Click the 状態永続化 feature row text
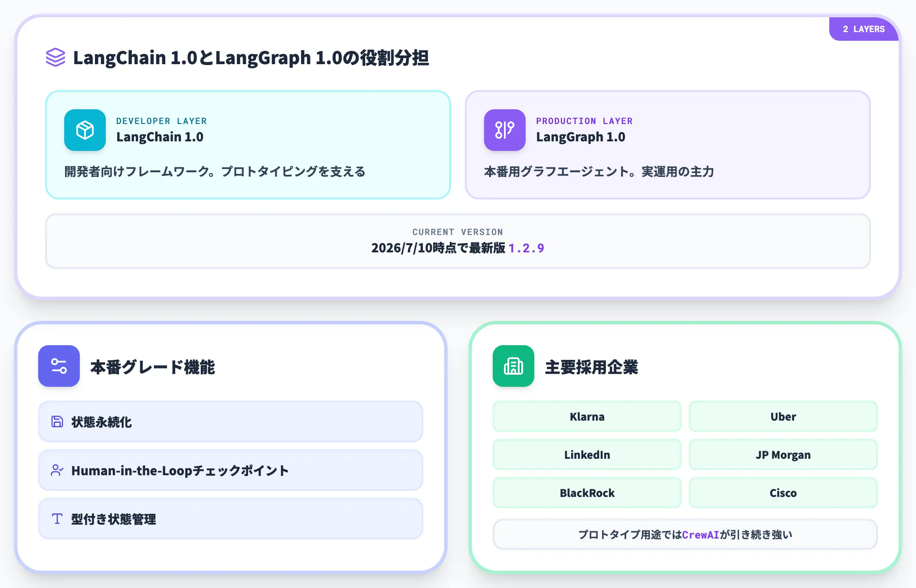This screenshot has width=916, height=588. click(x=101, y=422)
